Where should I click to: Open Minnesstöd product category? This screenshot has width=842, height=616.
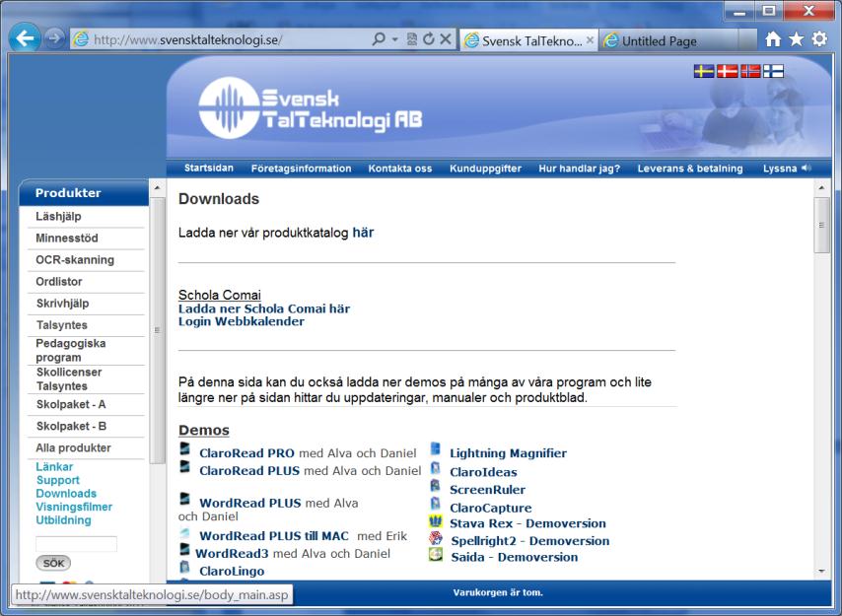(x=67, y=238)
